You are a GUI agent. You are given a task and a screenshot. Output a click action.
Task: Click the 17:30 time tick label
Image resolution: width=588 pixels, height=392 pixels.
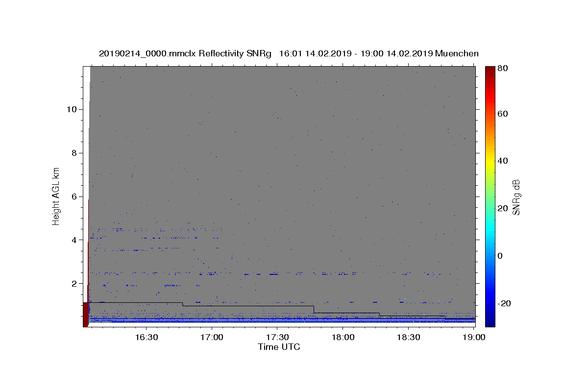(277, 337)
